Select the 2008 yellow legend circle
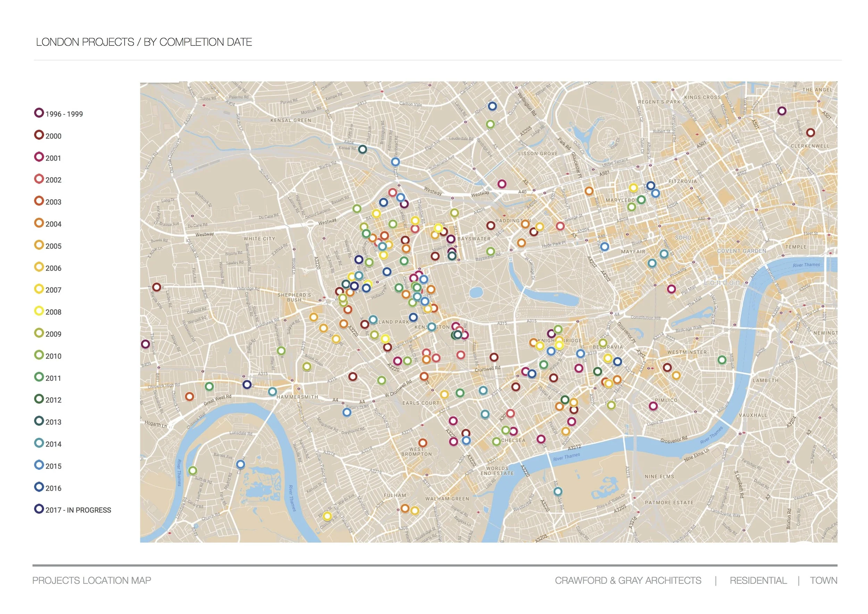The image size is (868, 614). (x=39, y=311)
